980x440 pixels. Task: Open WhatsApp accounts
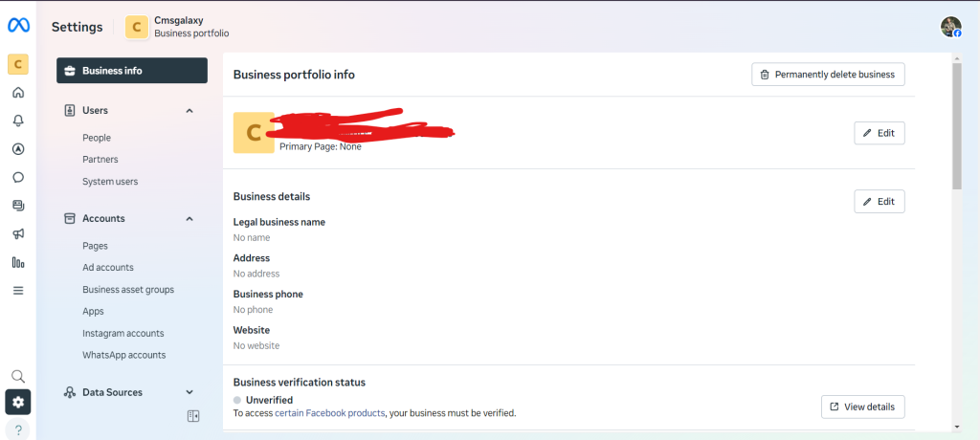[123, 355]
